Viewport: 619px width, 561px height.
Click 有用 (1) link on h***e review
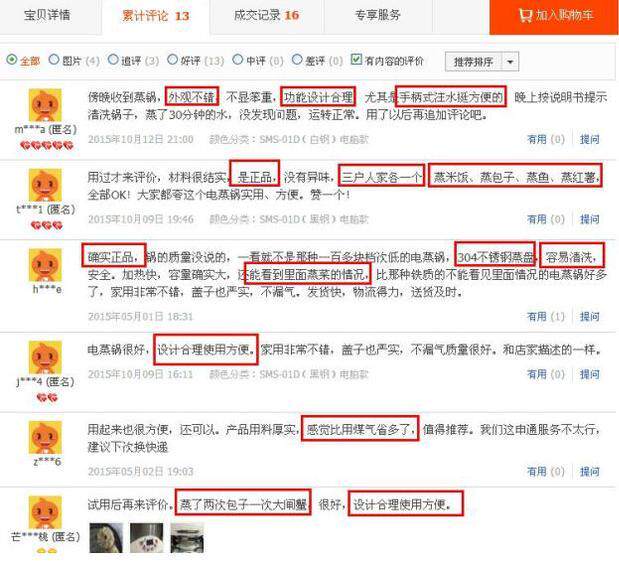coord(546,316)
